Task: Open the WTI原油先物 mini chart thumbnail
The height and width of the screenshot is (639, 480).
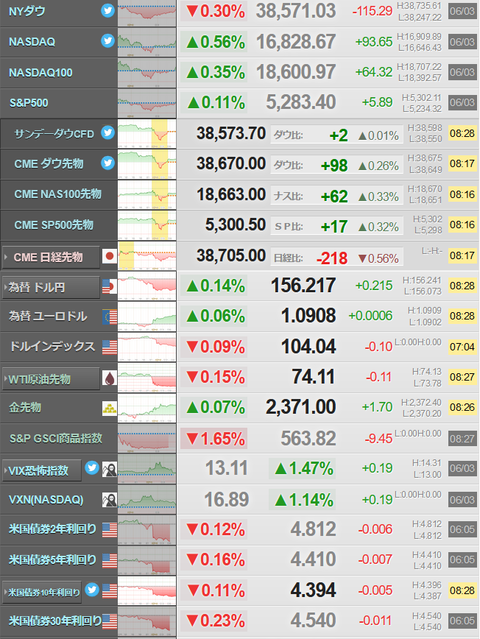Action: pos(147,378)
